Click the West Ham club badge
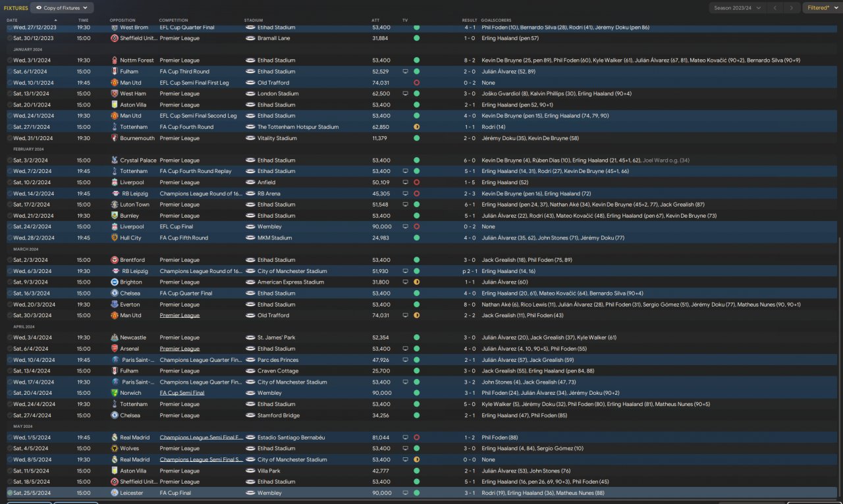 click(115, 93)
